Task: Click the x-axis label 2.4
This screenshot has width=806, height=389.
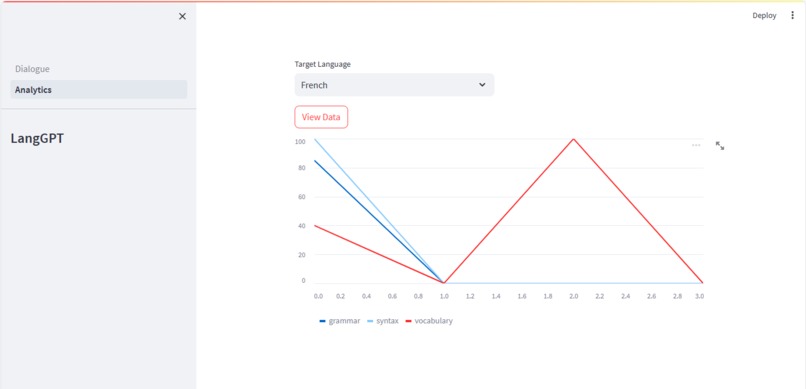Action: [x=626, y=297]
